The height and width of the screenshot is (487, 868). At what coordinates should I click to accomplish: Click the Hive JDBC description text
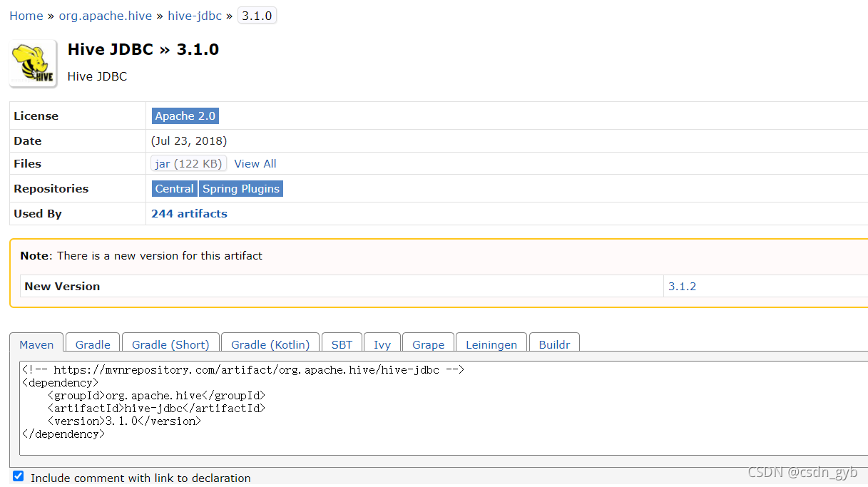coord(97,76)
